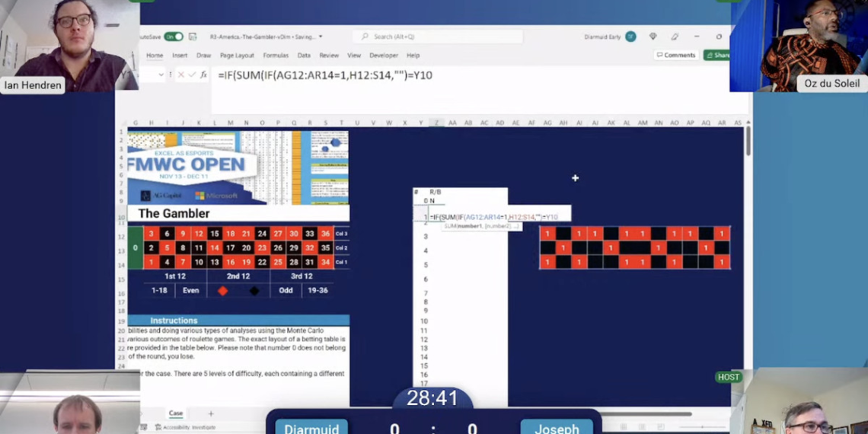Add a new sheet with plus icon
This screenshot has width=868, height=434.
[x=210, y=413]
